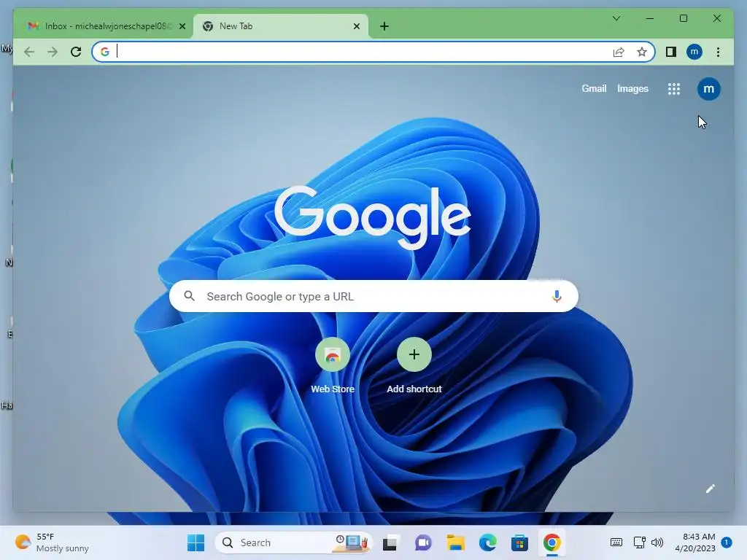The image size is (747, 560).
Task: Select the New Tab tab
Action: [281, 26]
